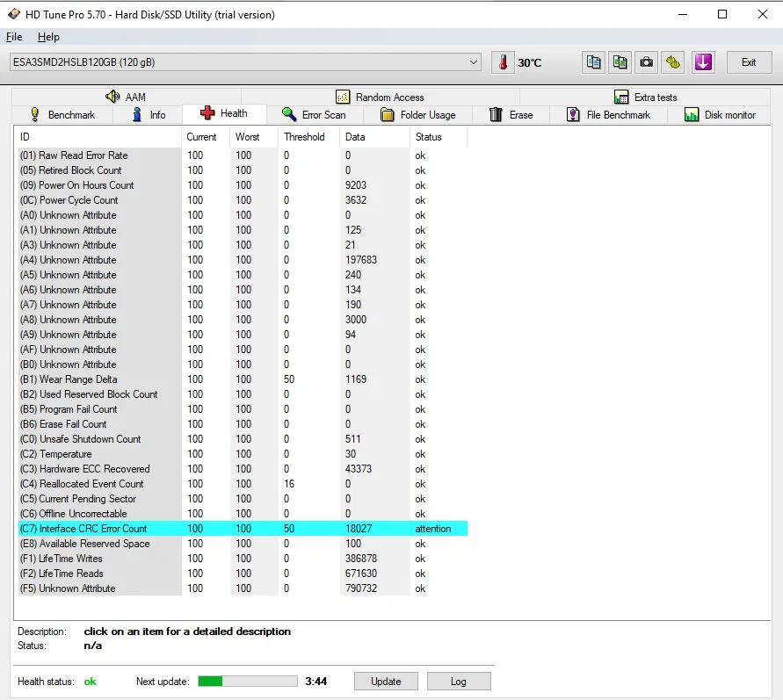Copy info to clipboard toolbar icon

pos(594,62)
